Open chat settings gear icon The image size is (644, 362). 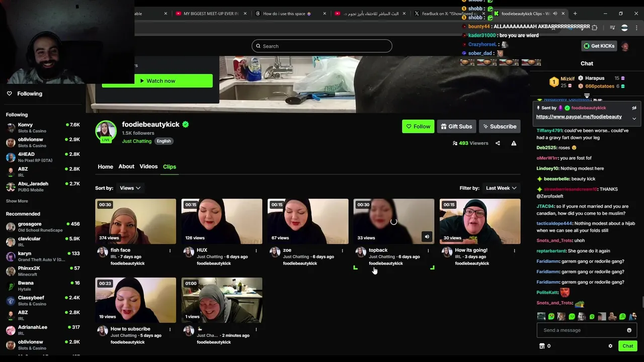point(610,346)
